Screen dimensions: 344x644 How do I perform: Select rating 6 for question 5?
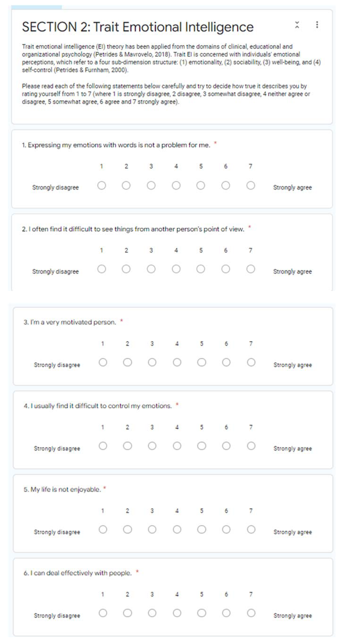[x=226, y=529]
